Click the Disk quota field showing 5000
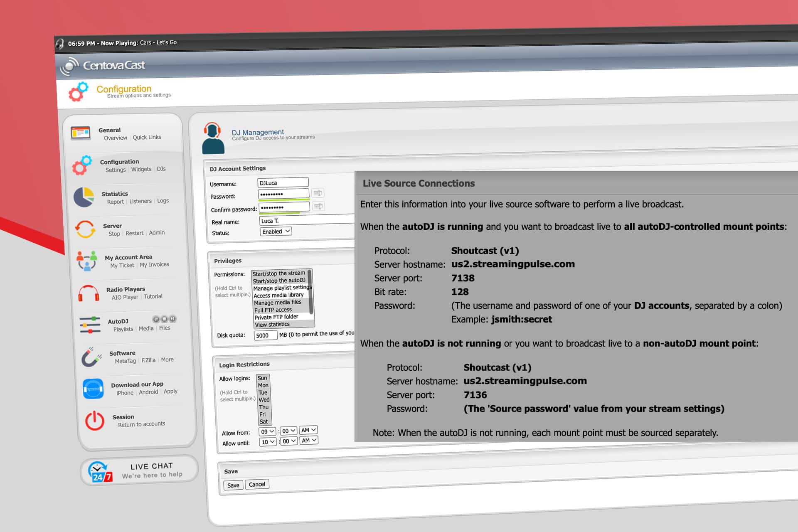This screenshot has height=532, width=798. pyautogui.click(x=265, y=335)
